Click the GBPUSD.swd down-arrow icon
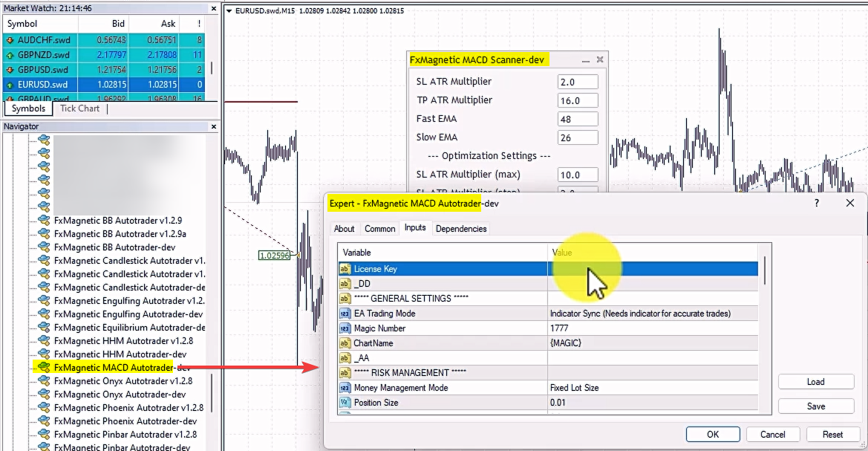The width and height of the screenshot is (868, 451). [x=10, y=70]
